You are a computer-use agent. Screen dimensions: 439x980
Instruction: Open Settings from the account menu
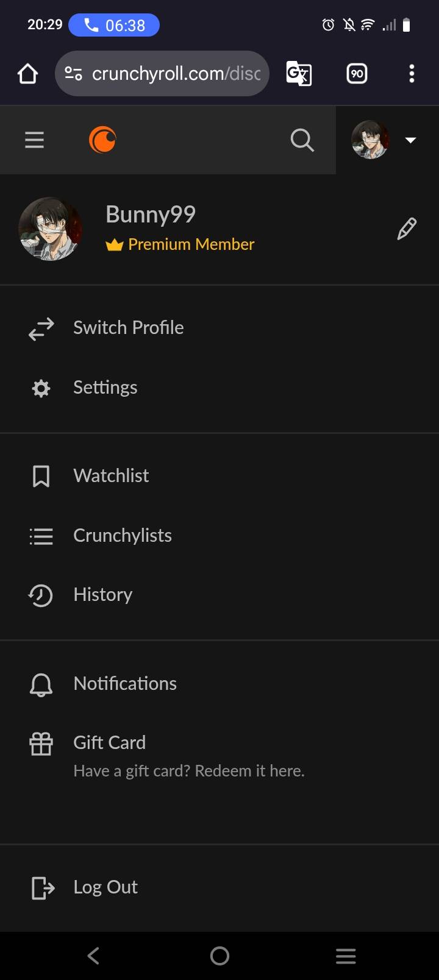(x=105, y=388)
